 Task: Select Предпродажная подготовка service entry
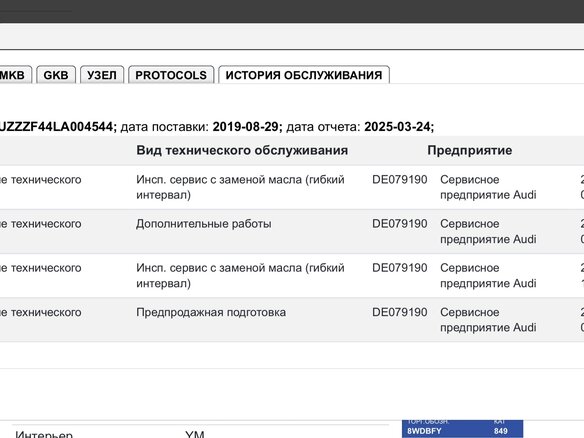[x=211, y=312]
